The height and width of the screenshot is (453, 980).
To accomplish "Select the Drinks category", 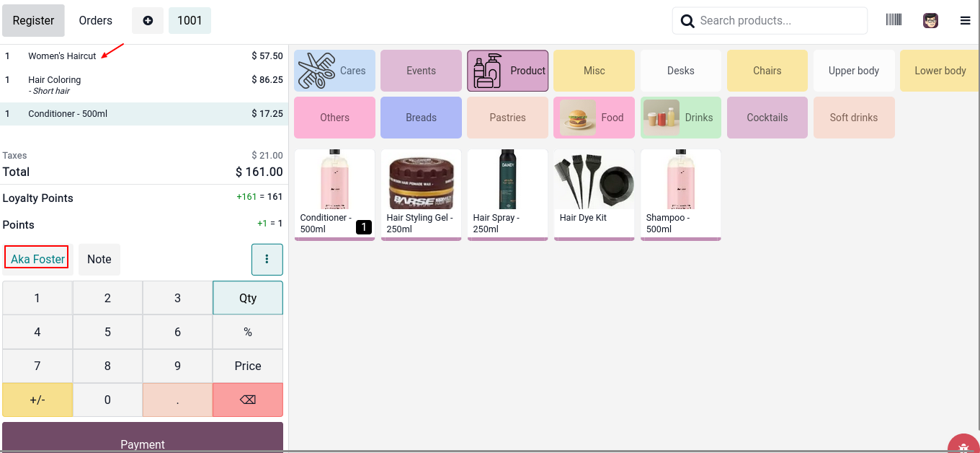I will pyautogui.click(x=680, y=118).
